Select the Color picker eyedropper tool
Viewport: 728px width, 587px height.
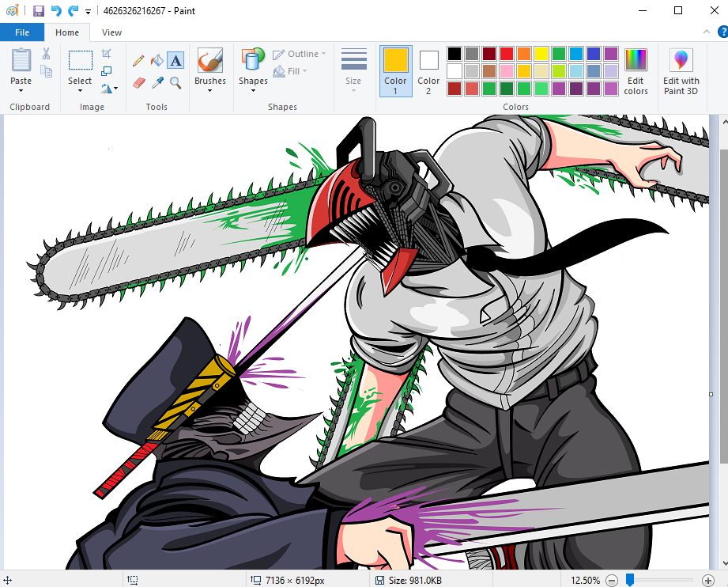click(157, 83)
